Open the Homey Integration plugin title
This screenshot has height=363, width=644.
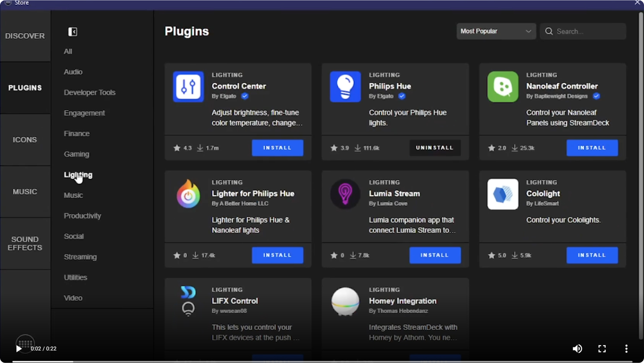click(402, 301)
